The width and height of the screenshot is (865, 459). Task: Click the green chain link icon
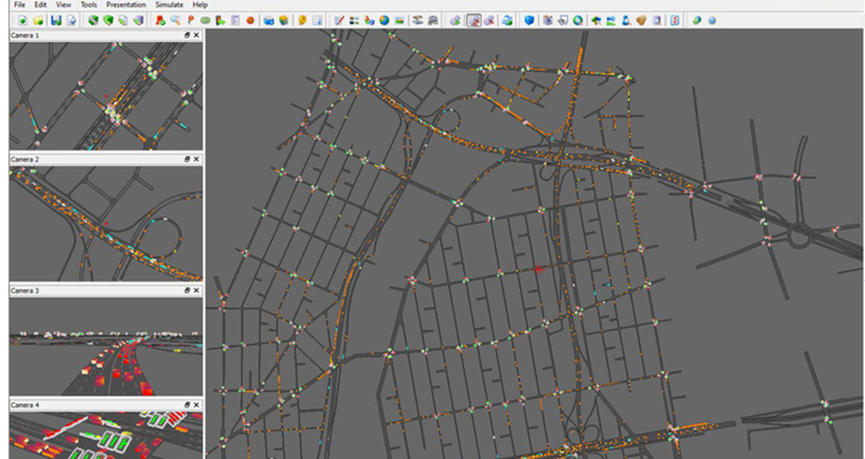(205, 20)
